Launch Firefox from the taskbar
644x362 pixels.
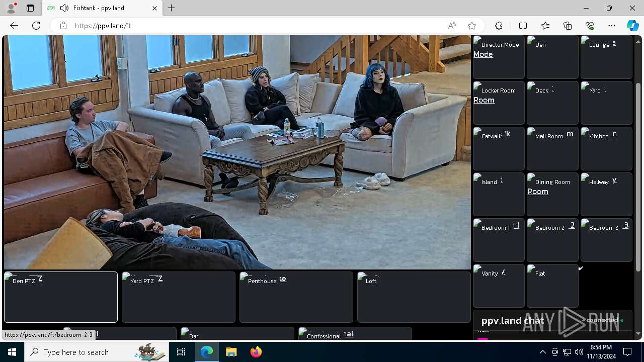pos(256,352)
